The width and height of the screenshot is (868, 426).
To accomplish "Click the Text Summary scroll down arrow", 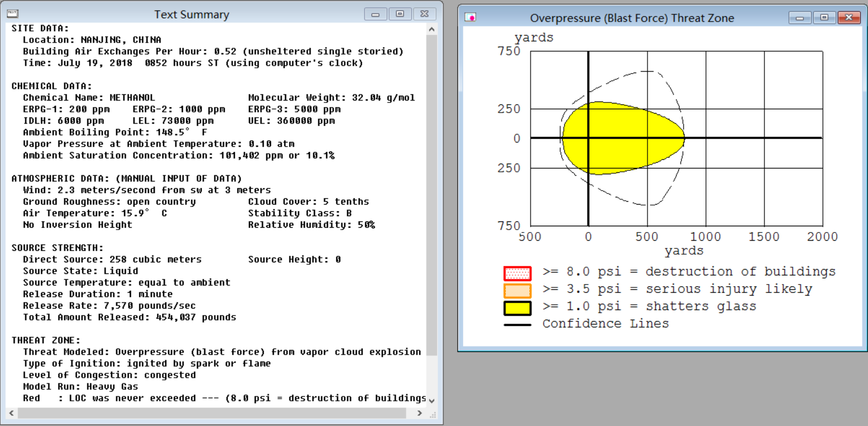I will click(432, 400).
